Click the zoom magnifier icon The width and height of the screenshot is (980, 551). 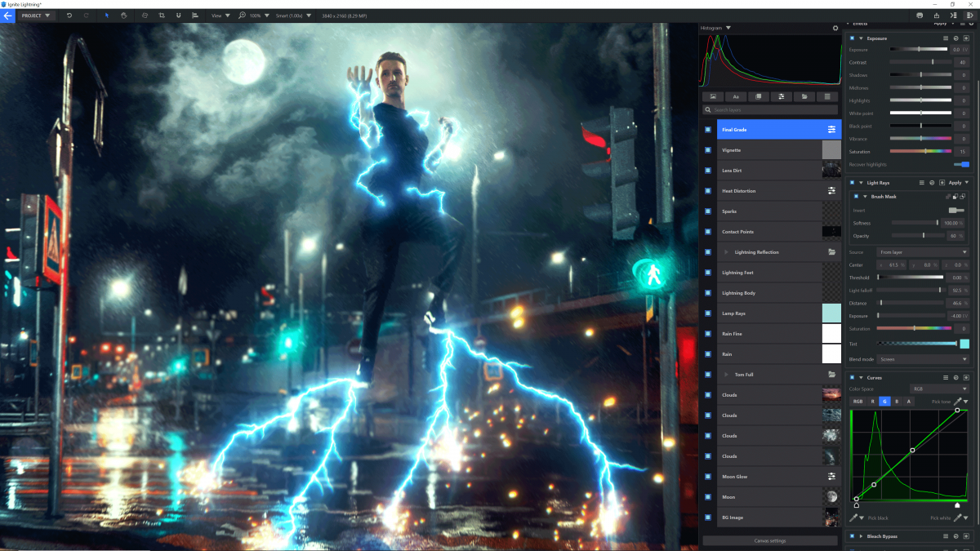click(241, 16)
